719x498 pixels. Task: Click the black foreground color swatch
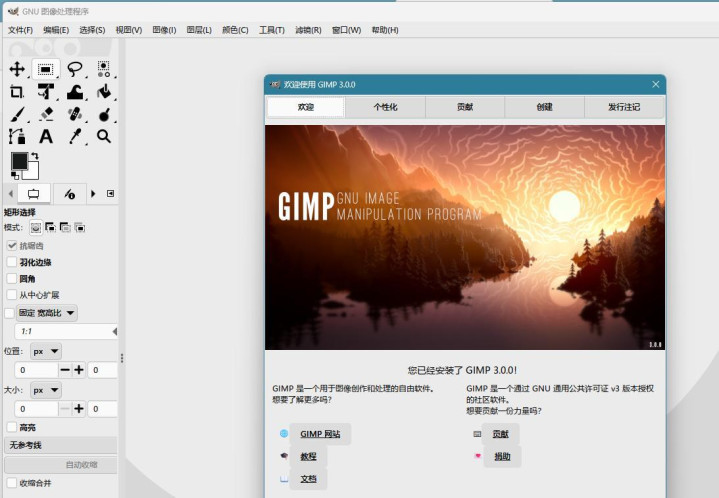[x=19, y=161]
